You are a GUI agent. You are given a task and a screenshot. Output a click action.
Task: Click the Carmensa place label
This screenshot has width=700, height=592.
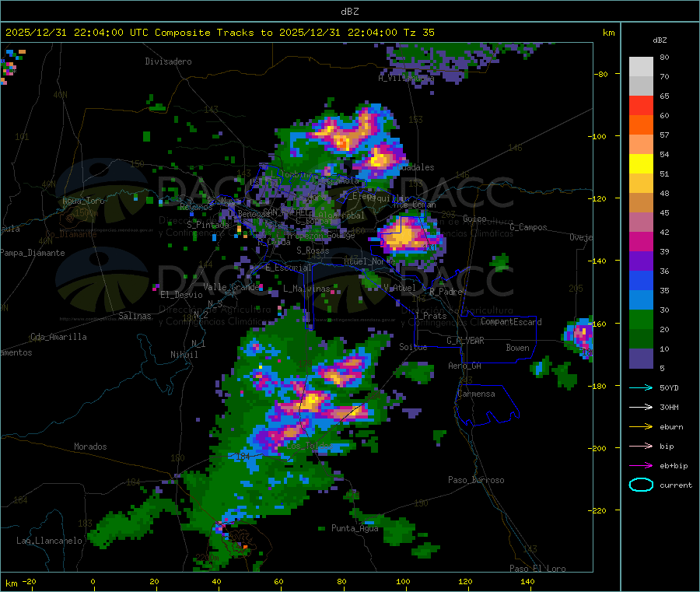(x=476, y=394)
